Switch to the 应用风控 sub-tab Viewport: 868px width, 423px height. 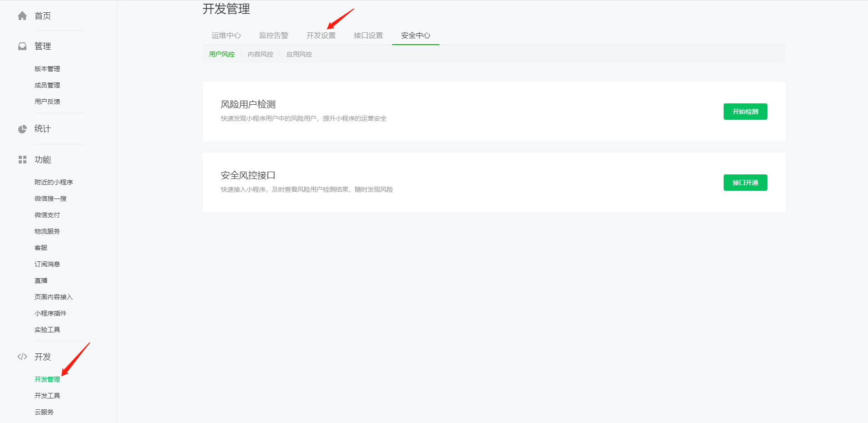299,54
